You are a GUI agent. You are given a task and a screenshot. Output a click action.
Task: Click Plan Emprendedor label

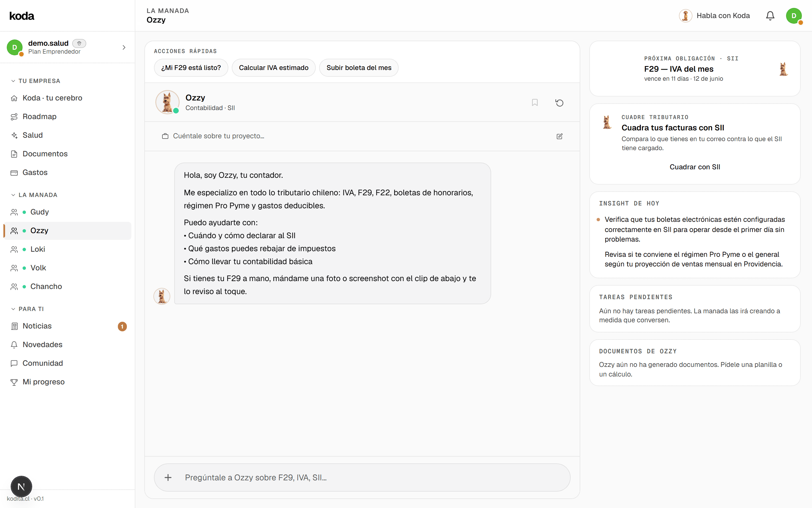tap(54, 52)
